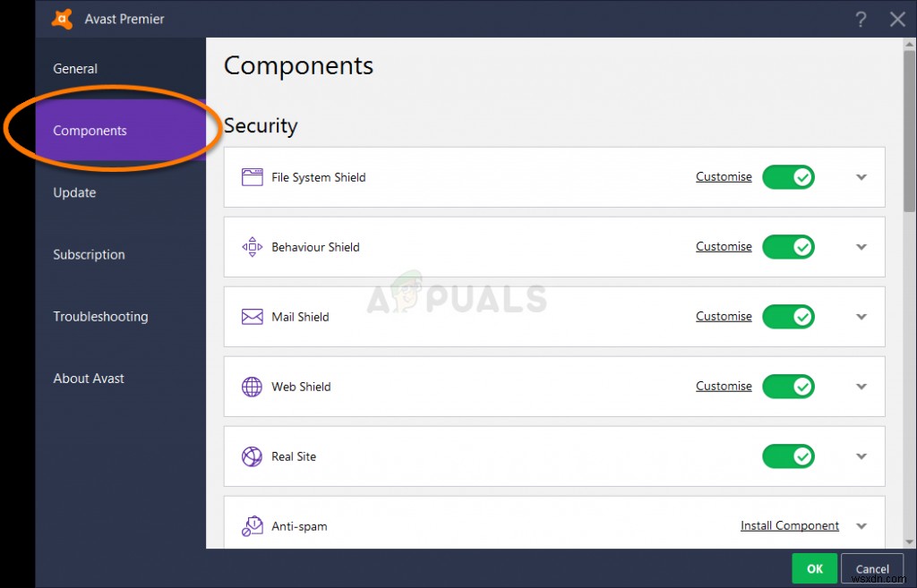This screenshot has height=588, width=917.
Task: Expand Anti-spam details
Action: point(861,526)
